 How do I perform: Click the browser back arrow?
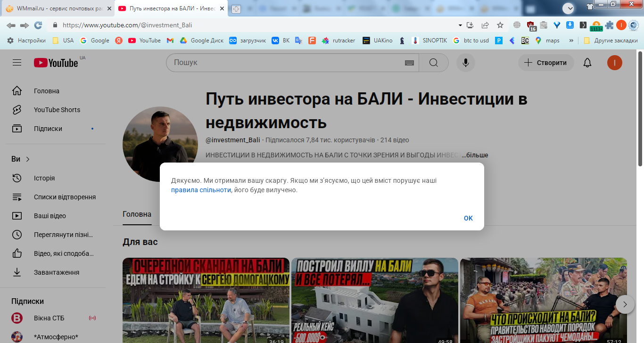[x=10, y=25]
